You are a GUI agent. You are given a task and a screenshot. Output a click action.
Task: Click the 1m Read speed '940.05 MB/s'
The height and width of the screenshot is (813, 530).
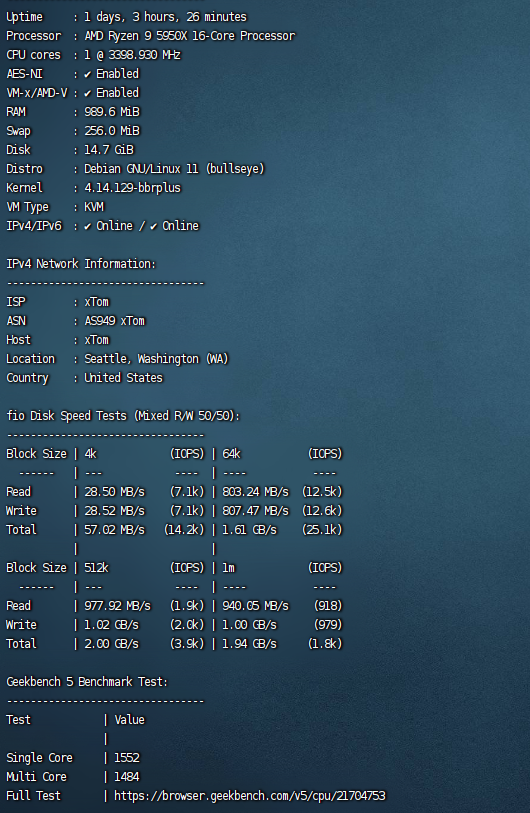click(256, 606)
